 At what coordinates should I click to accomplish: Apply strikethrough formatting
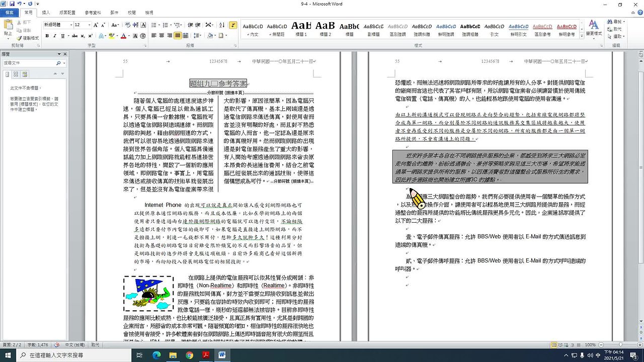pyautogui.click(x=74, y=36)
